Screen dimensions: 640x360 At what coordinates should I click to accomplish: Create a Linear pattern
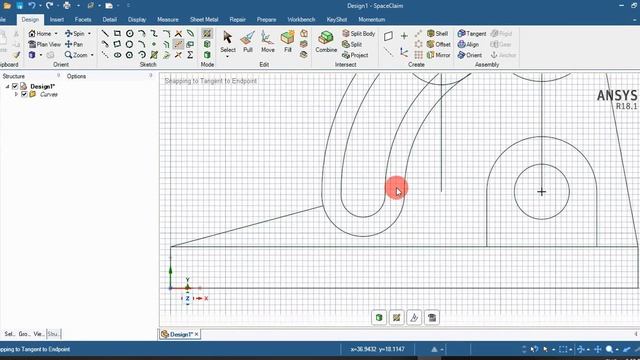pos(418,33)
